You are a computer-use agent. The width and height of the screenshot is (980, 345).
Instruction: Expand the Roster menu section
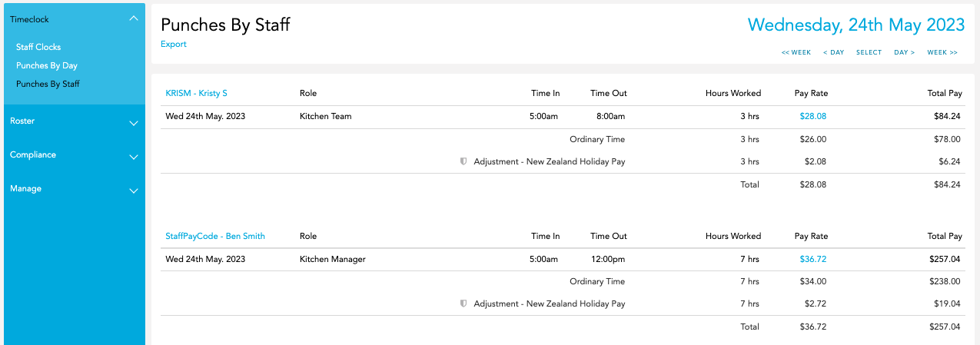point(134,123)
